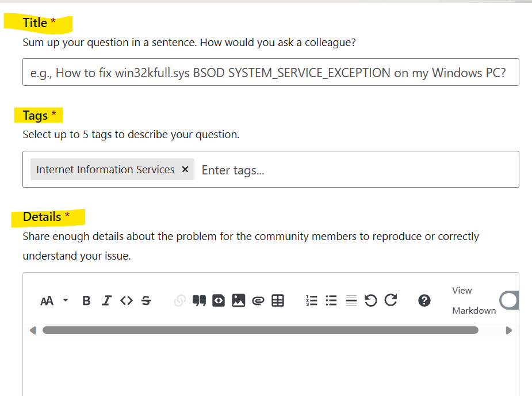Redo the last edit
The height and width of the screenshot is (396, 532).
pyautogui.click(x=391, y=300)
